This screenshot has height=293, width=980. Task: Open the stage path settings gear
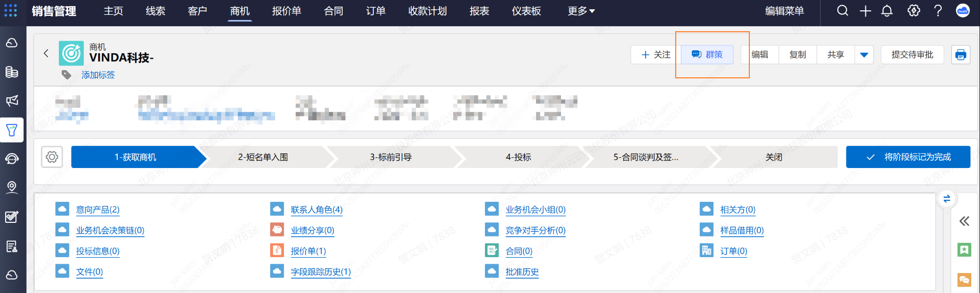(52, 157)
